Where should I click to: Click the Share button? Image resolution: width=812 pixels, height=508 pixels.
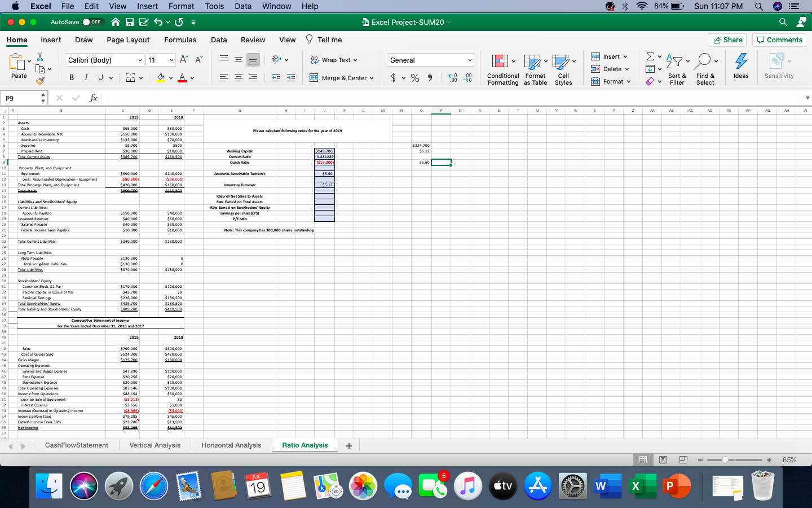727,40
